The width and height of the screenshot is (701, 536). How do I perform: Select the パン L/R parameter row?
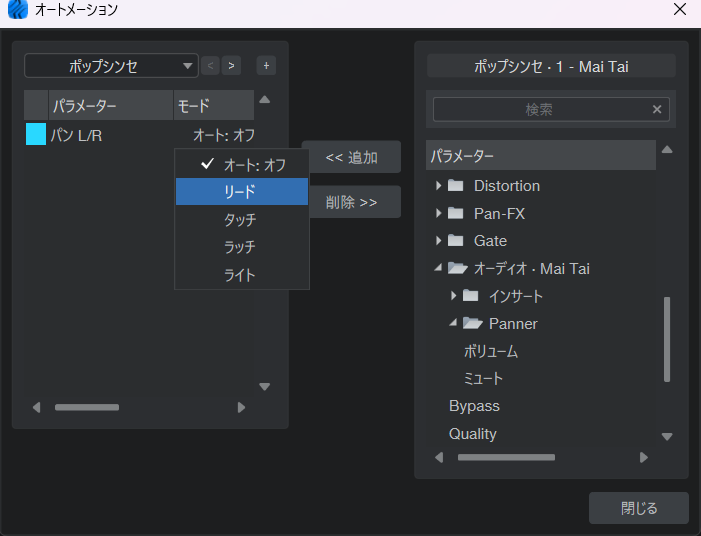[x=139, y=135]
